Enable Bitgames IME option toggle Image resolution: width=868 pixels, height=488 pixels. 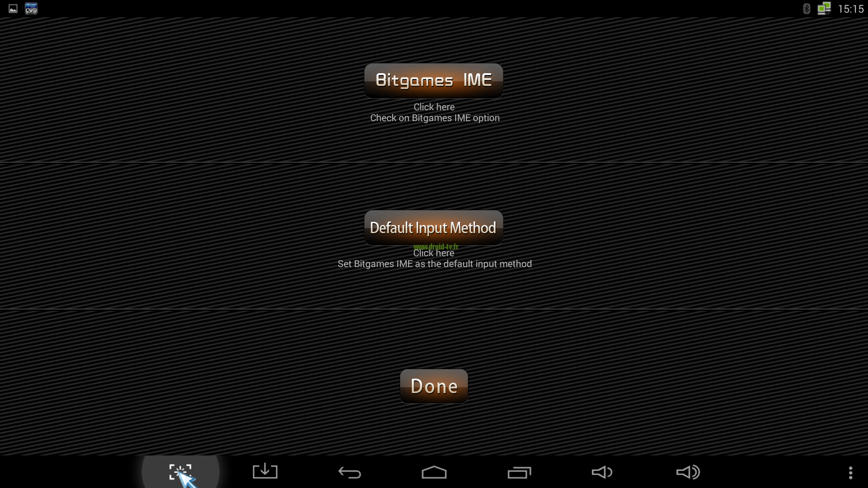coord(434,79)
